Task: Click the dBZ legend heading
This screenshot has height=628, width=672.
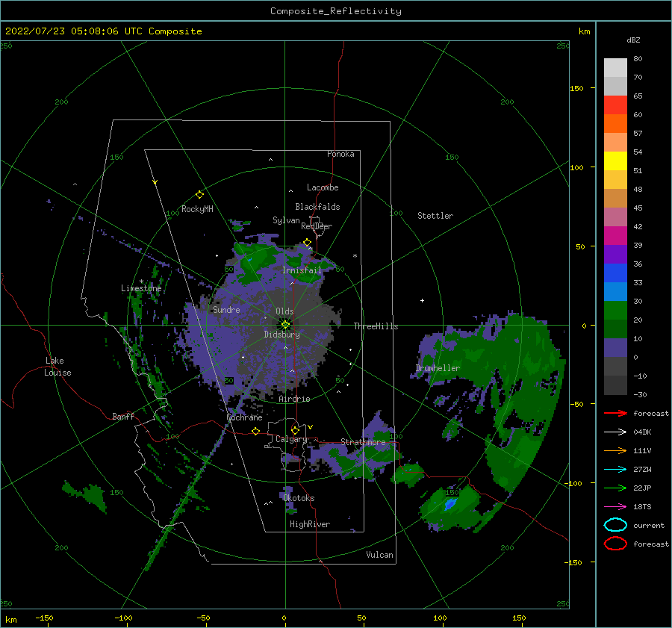Action: [633, 40]
